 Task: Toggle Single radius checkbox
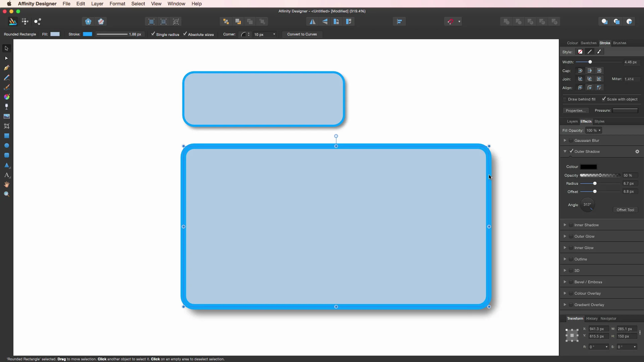click(153, 34)
